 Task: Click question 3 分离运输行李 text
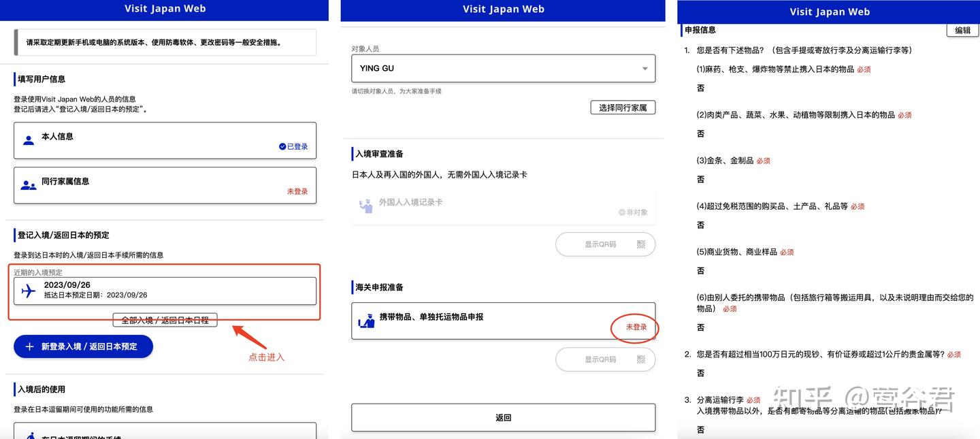pos(720,400)
